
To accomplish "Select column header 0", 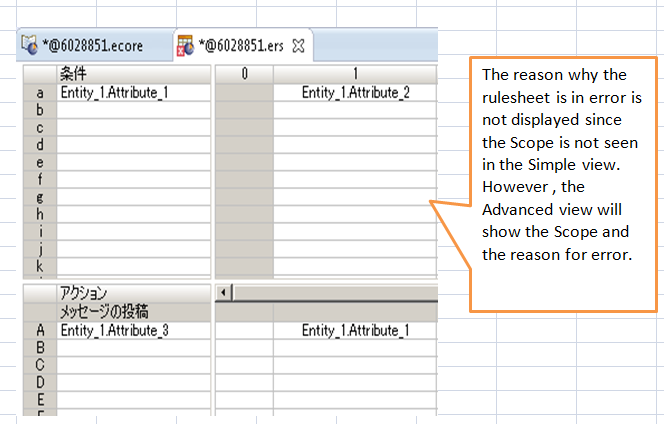I will pyautogui.click(x=244, y=74).
